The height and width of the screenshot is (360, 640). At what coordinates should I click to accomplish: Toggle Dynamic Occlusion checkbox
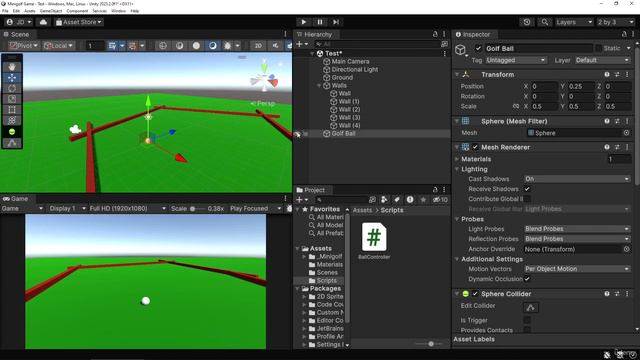point(527,279)
